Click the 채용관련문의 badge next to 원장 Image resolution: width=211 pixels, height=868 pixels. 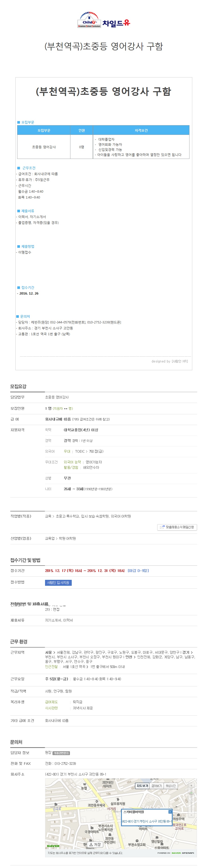click(x=61, y=753)
